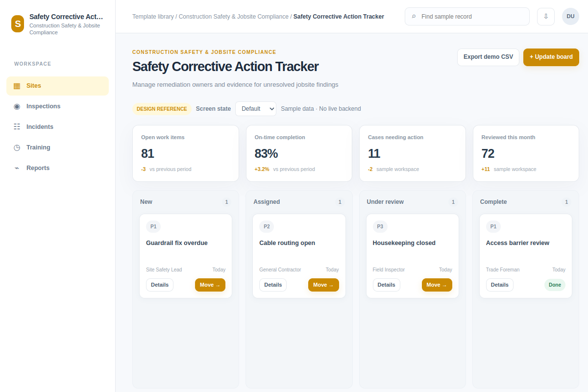The image size is (588, 392).
Task: Click the 83% completion value
Action: (x=266, y=153)
